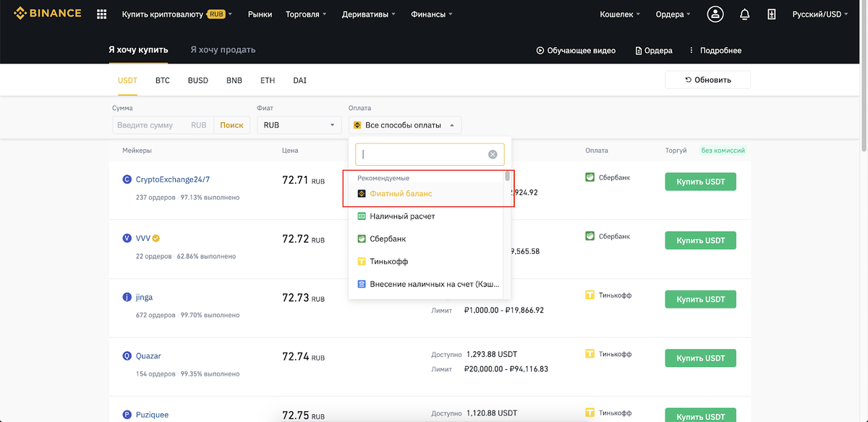Select the USDT coin tab

tap(127, 80)
